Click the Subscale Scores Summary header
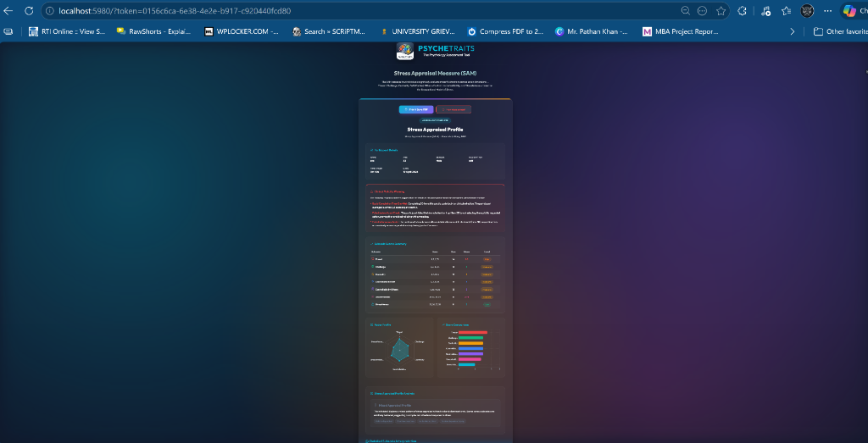The height and width of the screenshot is (443, 868). click(388, 243)
